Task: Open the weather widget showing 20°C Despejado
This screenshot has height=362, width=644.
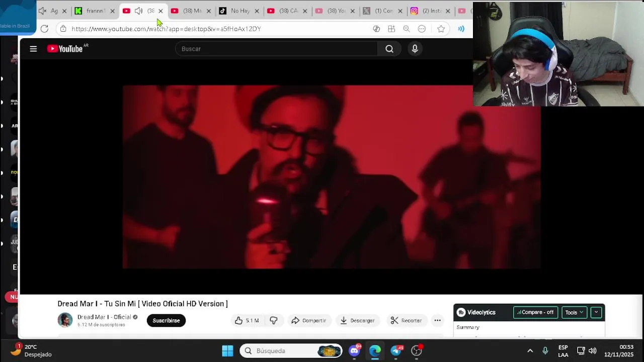Action: click(x=31, y=350)
